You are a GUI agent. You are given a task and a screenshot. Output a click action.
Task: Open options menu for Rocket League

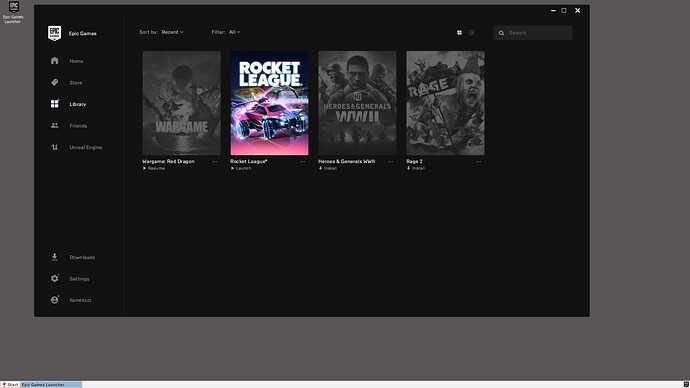click(x=302, y=161)
